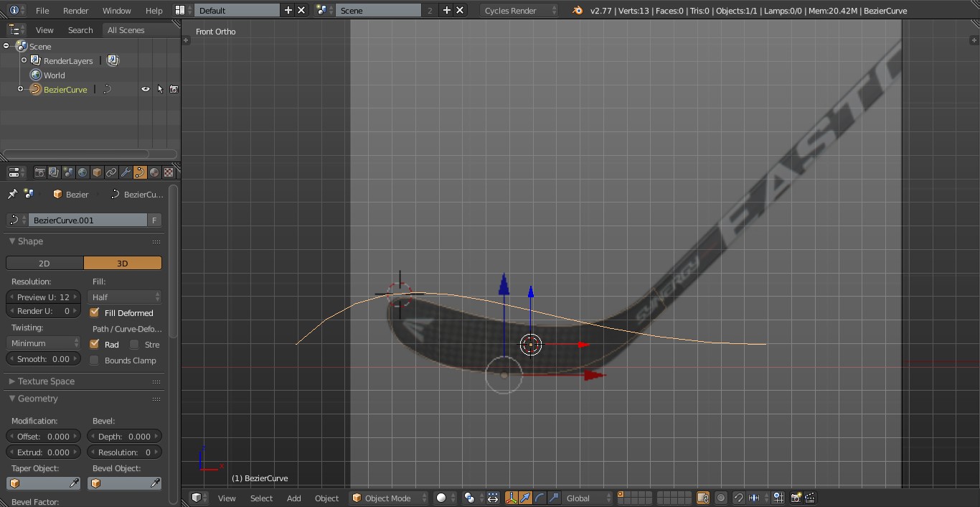Open the Render properties tab camera icon

(39, 172)
